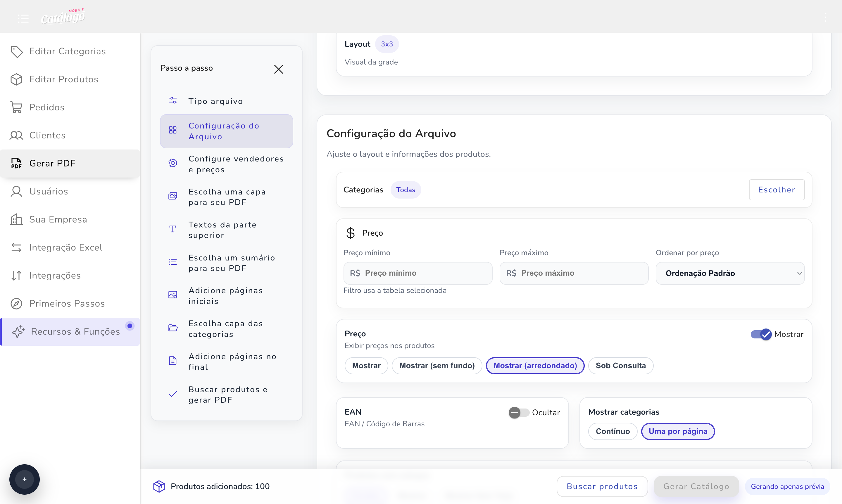Select the Clientes people icon in sidebar
The image size is (842, 504).
point(16,135)
